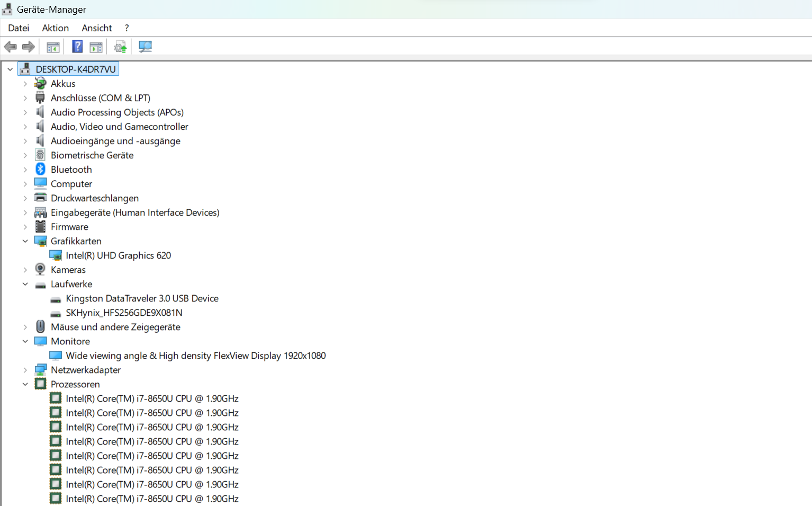Click the computer icon of DESKTOP-K4DR7VU
Screen dimensions: 812x506
(25, 69)
